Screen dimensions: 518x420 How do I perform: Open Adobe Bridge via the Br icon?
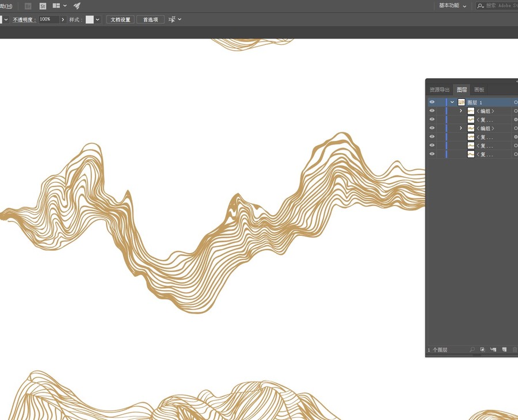click(28, 6)
